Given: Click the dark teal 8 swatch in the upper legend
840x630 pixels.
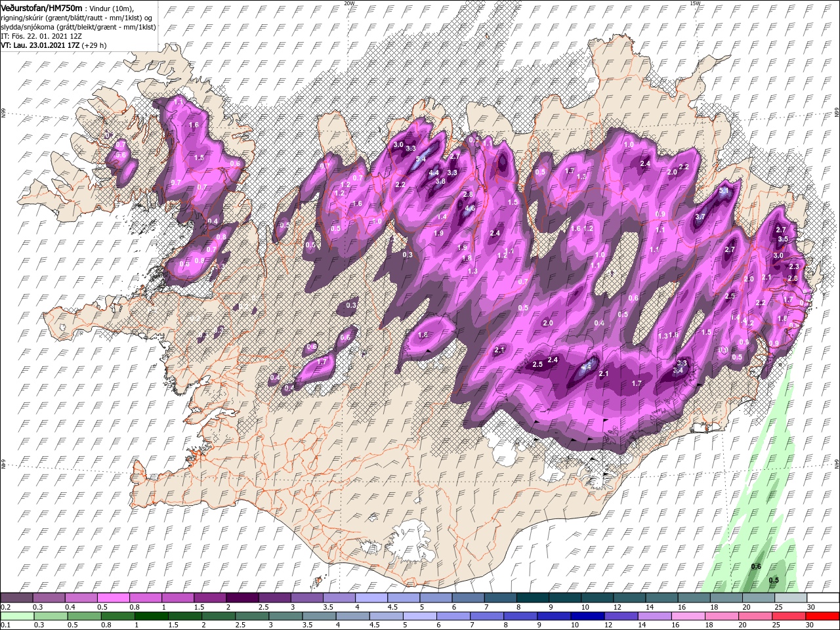Looking at the screenshot, I should [532, 597].
